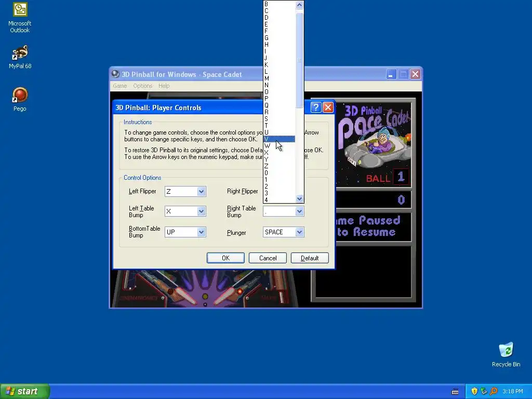The width and height of the screenshot is (532, 399).
Task: Select key N in the list
Action: 279,85
